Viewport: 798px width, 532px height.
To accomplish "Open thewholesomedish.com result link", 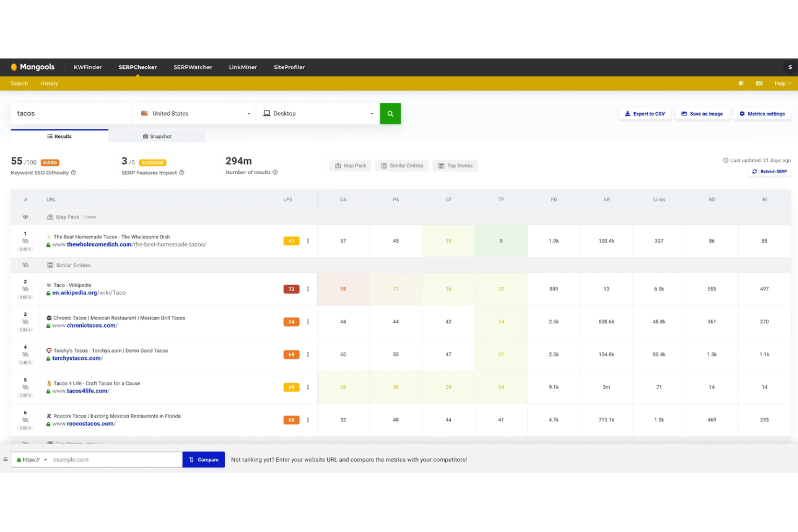I will [129, 245].
